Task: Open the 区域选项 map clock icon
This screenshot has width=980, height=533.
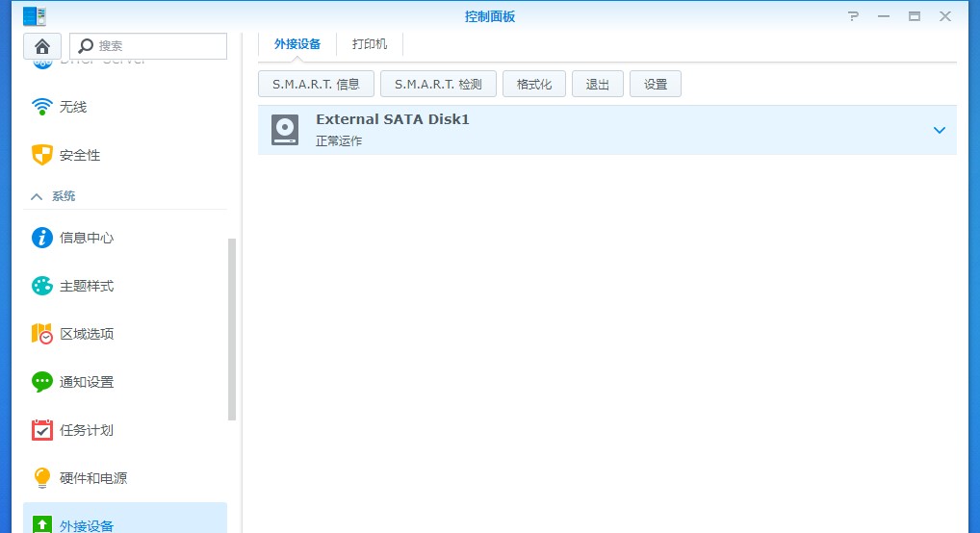Action: point(41,334)
